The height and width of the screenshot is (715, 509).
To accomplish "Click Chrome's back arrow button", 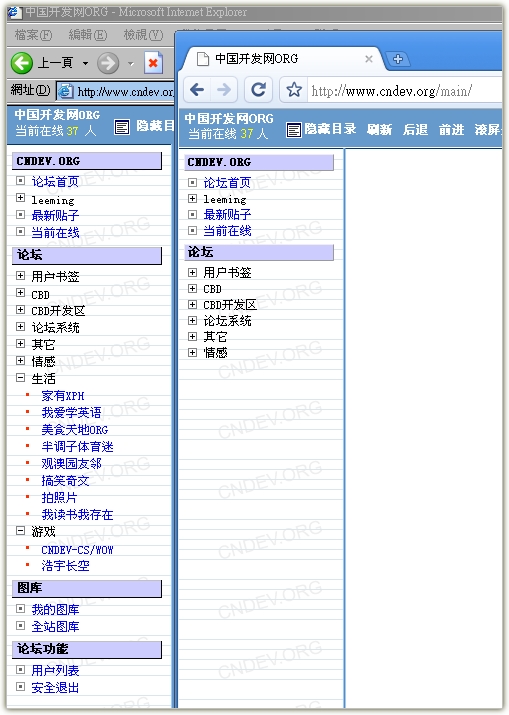I will click(x=197, y=89).
